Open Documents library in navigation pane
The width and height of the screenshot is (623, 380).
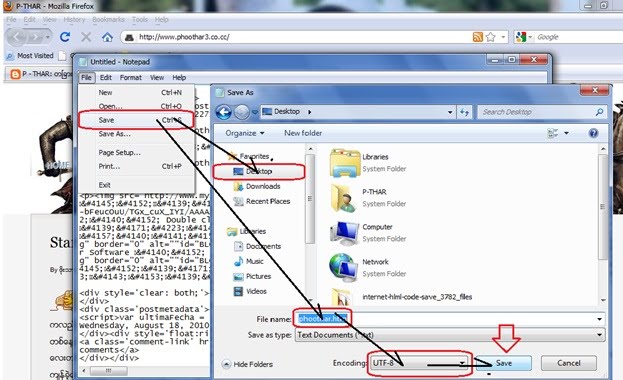click(263, 246)
